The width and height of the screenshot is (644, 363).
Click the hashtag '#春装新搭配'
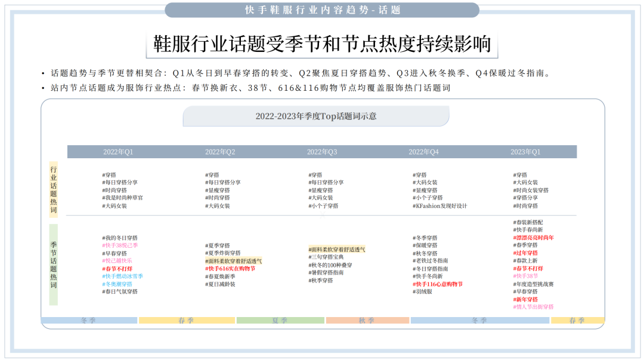click(528, 223)
